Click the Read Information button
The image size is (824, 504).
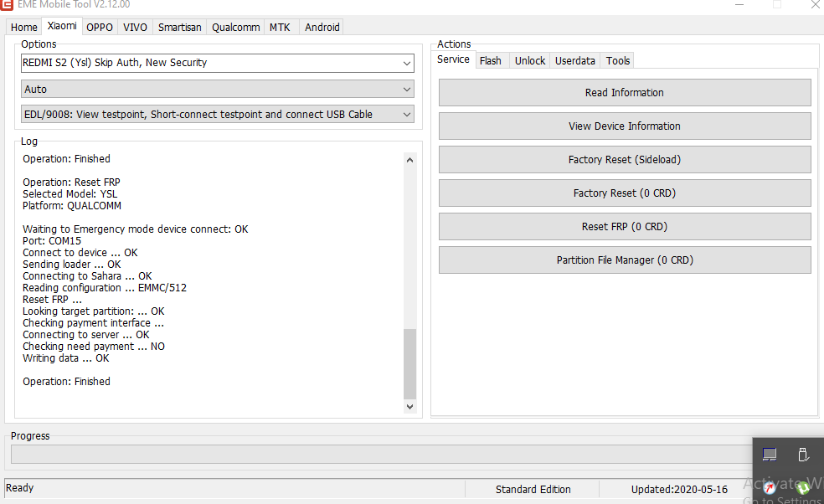pyautogui.click(x=625, y=92)
